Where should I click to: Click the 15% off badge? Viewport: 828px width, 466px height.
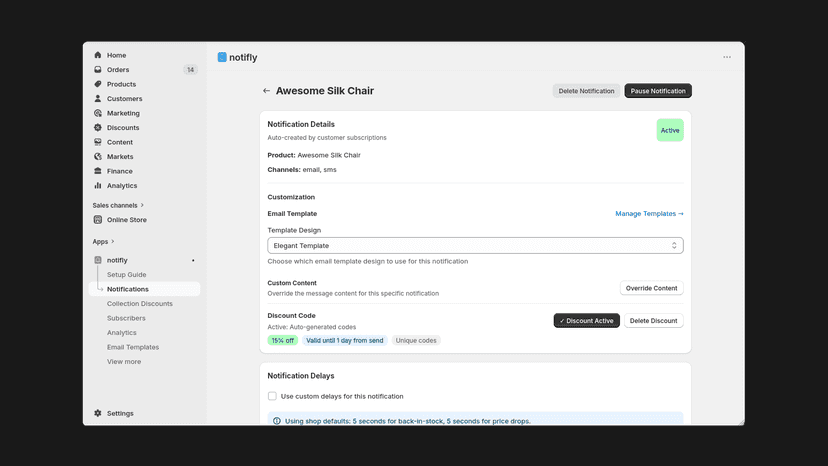coord(283,341)
